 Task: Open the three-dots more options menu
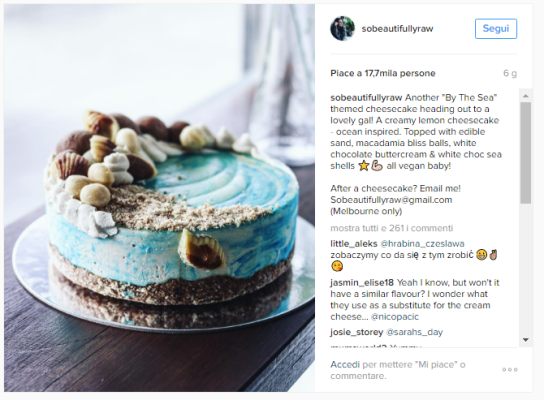[x=510, y=369]
